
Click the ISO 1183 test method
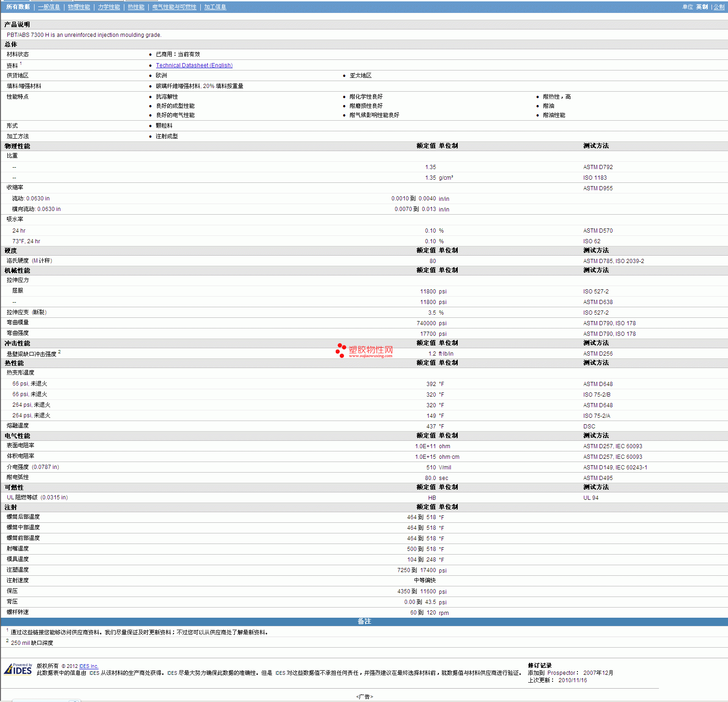(x=595, y=178)
